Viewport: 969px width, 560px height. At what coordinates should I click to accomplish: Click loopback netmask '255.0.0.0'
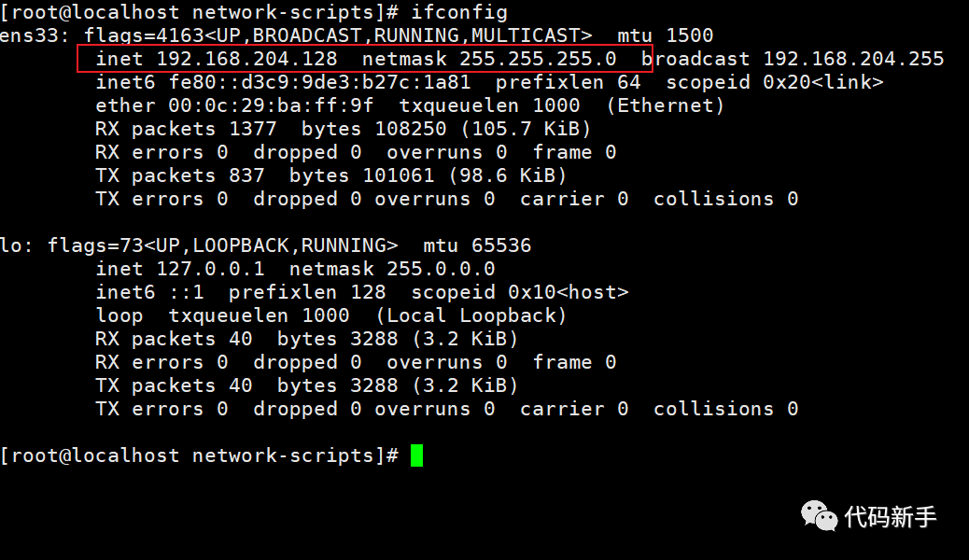tap(441, 269)
